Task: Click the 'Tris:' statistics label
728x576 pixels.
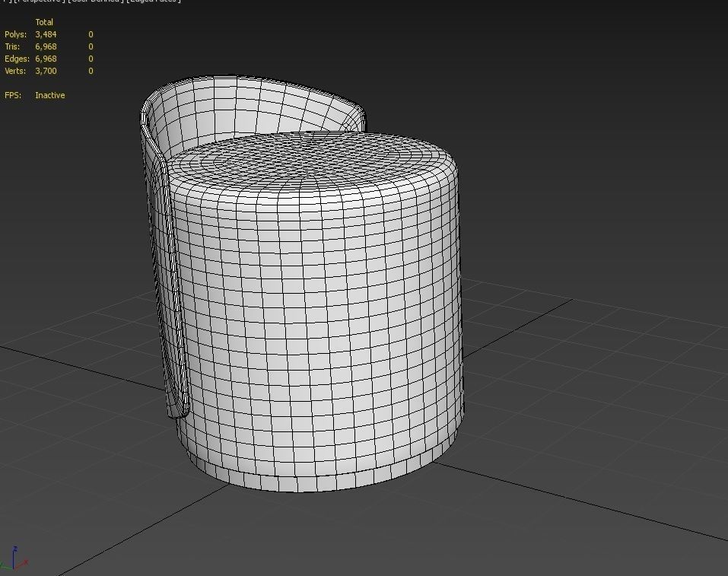Action: 12,46
